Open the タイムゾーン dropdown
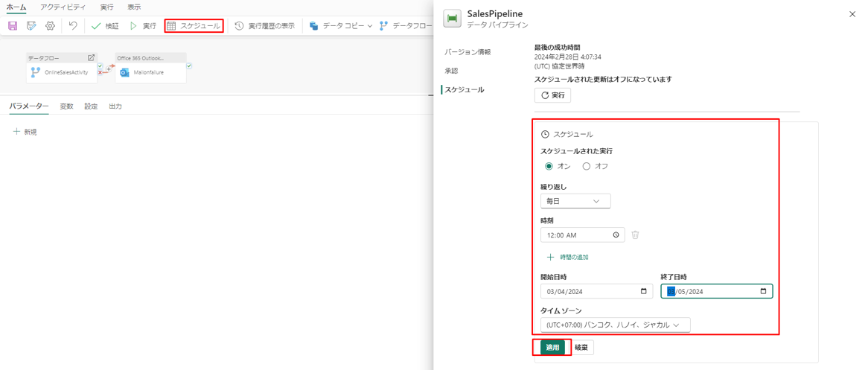The image size is (868, 370). (615, 325)
